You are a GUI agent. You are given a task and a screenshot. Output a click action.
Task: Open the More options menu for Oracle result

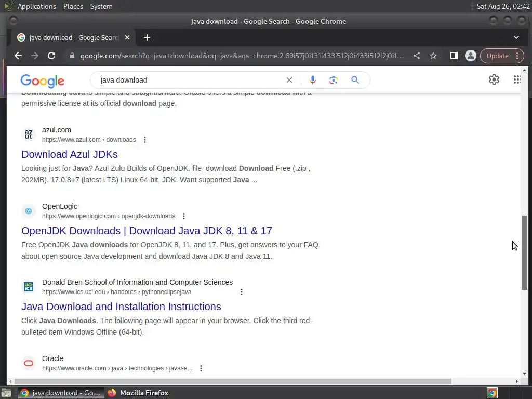point(201,368)
